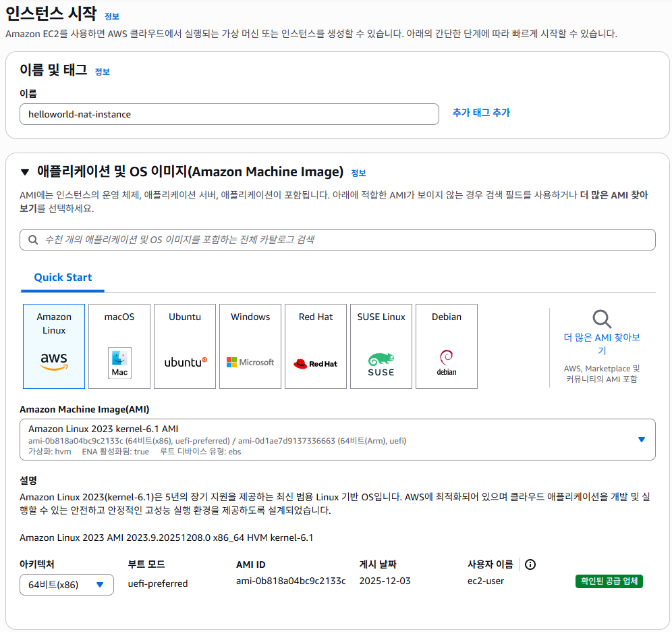
Task: Open 정보 link next to 이름 및 태그
Action: click(x=102, y=72)
